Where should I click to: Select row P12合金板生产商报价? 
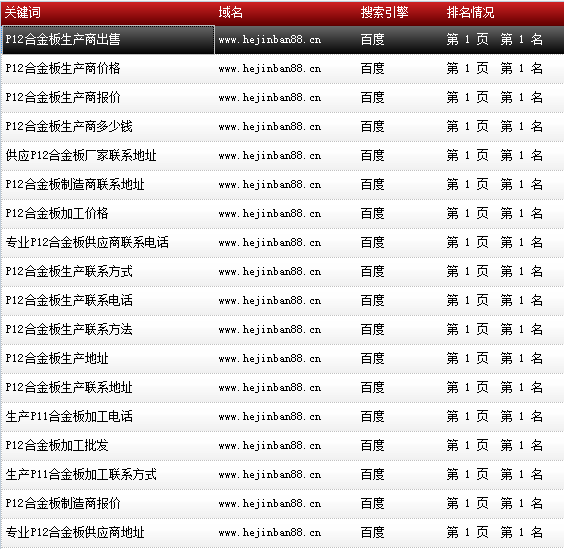tap(283, 97)
